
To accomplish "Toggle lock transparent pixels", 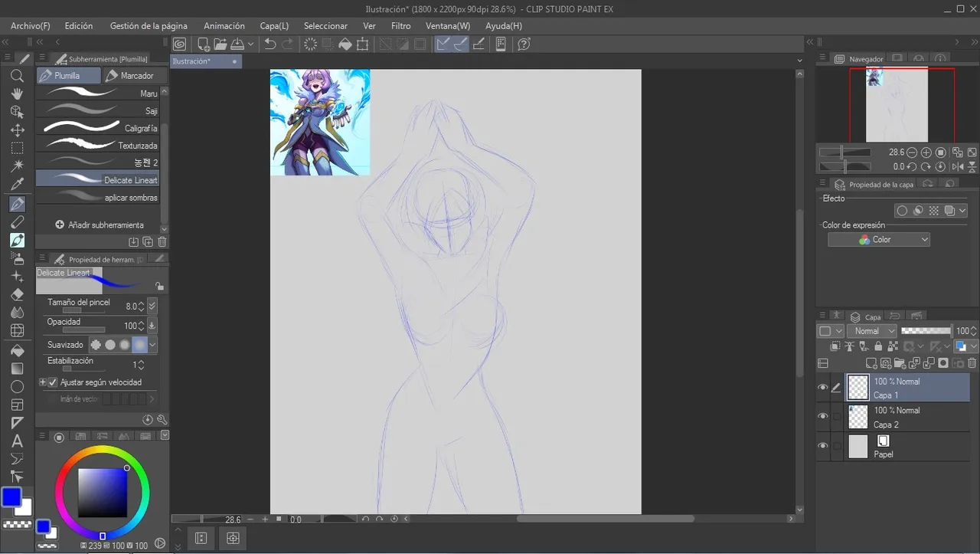I will [x=892, y=346].
